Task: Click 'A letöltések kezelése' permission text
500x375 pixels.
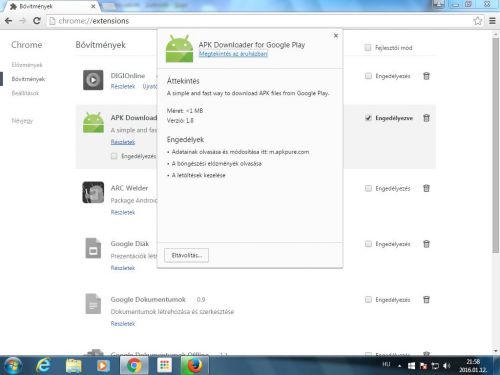Action: [x=198, y=175]
